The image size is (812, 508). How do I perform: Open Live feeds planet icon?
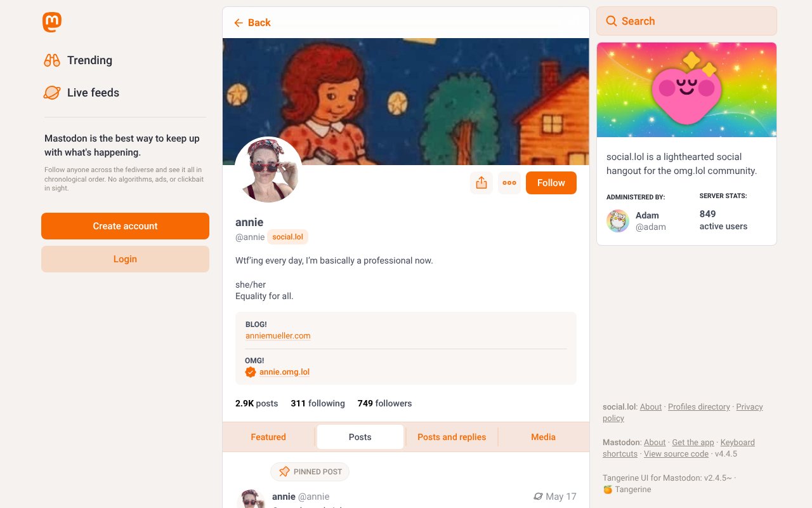52,93
